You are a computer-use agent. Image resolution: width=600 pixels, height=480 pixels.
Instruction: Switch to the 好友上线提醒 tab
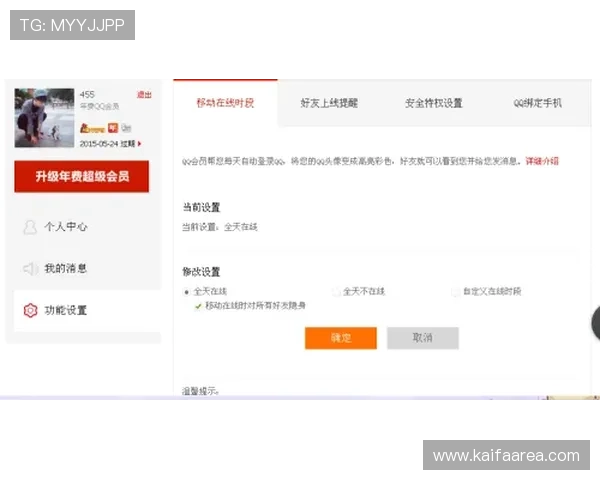(329, 103)
